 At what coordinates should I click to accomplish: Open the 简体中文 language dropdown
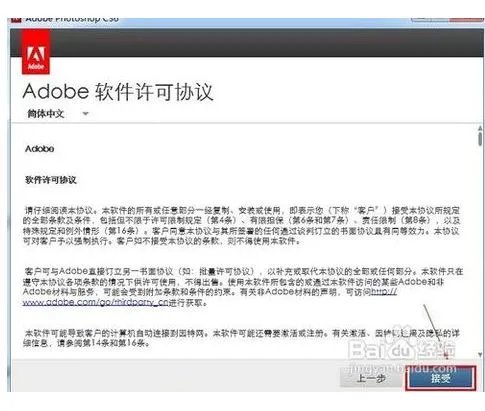tap(58, 114)
